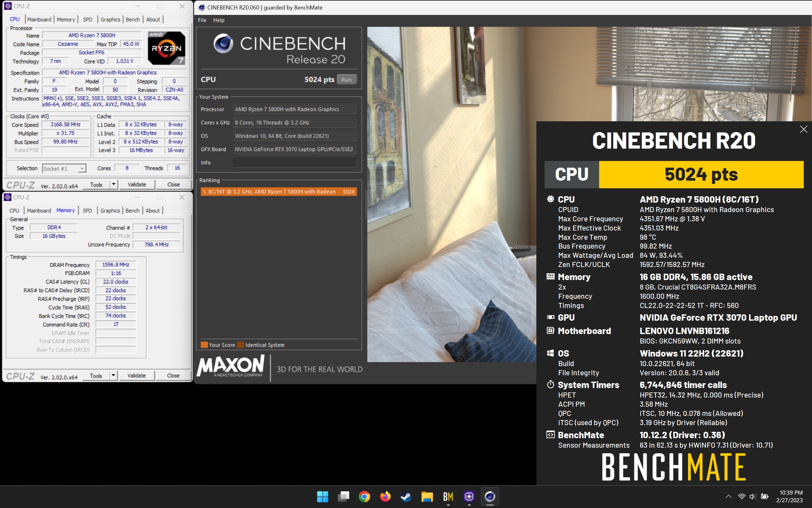Viewport: 812px width, 508px height.
Task: Click the Cinebench title bar icon
Action: coord(202,7)
